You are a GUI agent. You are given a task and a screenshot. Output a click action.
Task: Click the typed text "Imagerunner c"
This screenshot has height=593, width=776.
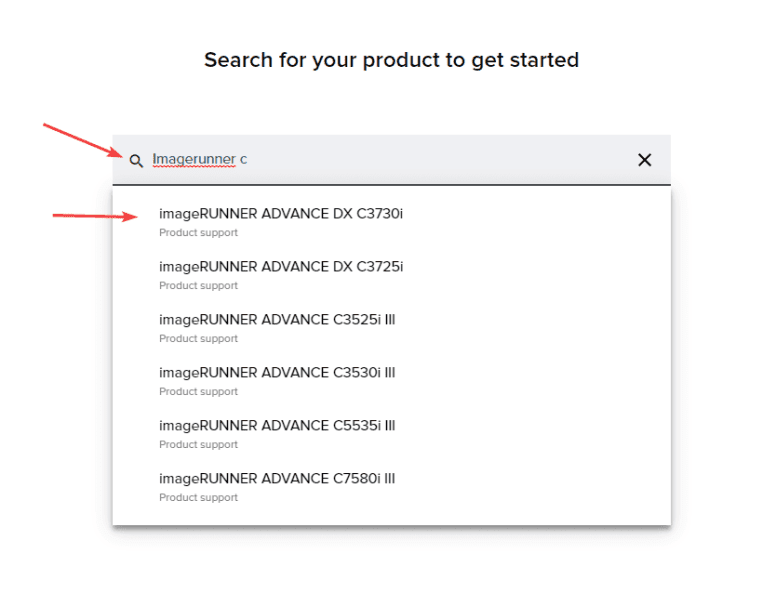point(199,159)
